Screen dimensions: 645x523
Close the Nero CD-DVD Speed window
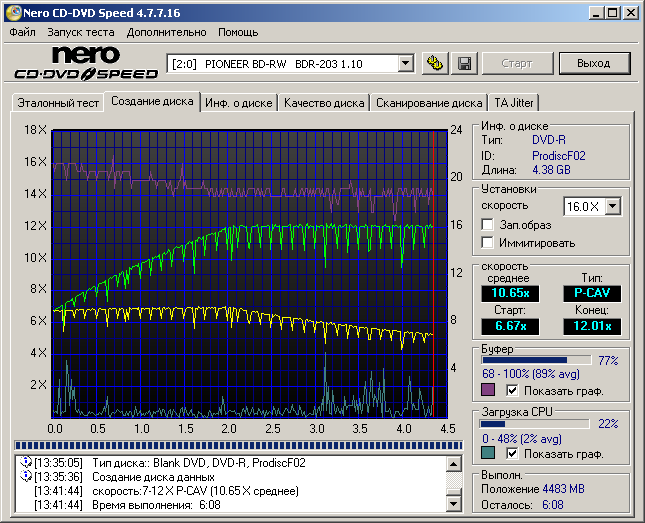630,13
